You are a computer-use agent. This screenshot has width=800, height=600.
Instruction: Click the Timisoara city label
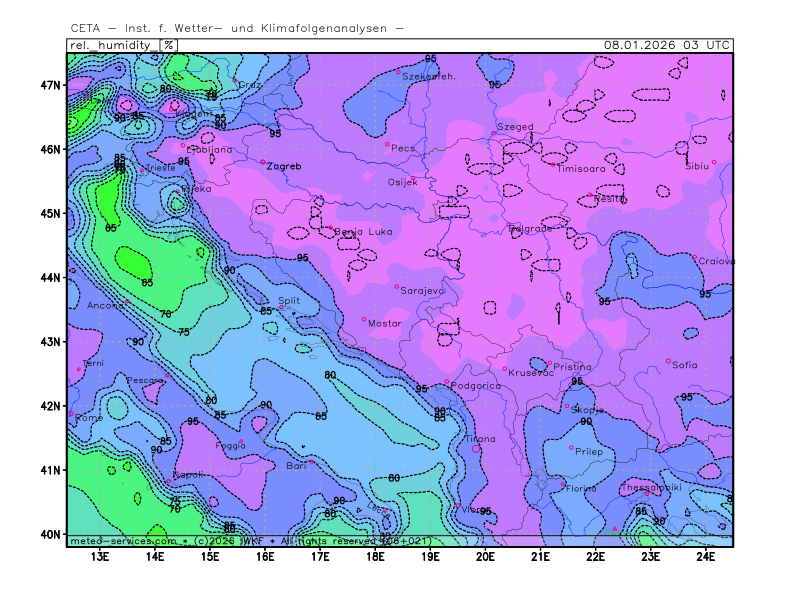(581, 168)
